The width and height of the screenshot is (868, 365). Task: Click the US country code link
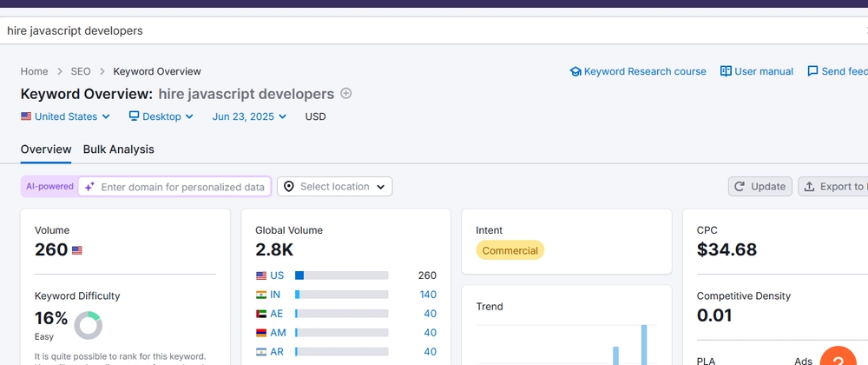[x=278, y=275]
